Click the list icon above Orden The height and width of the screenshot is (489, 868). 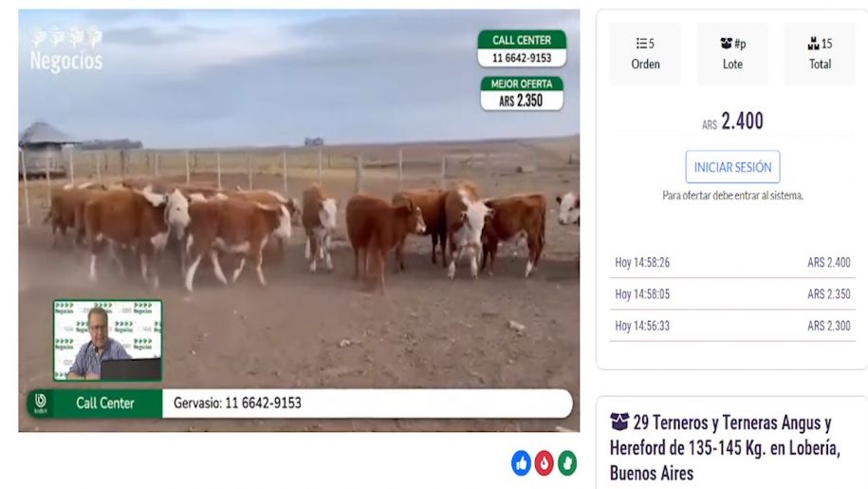click(x=641, y=43)
